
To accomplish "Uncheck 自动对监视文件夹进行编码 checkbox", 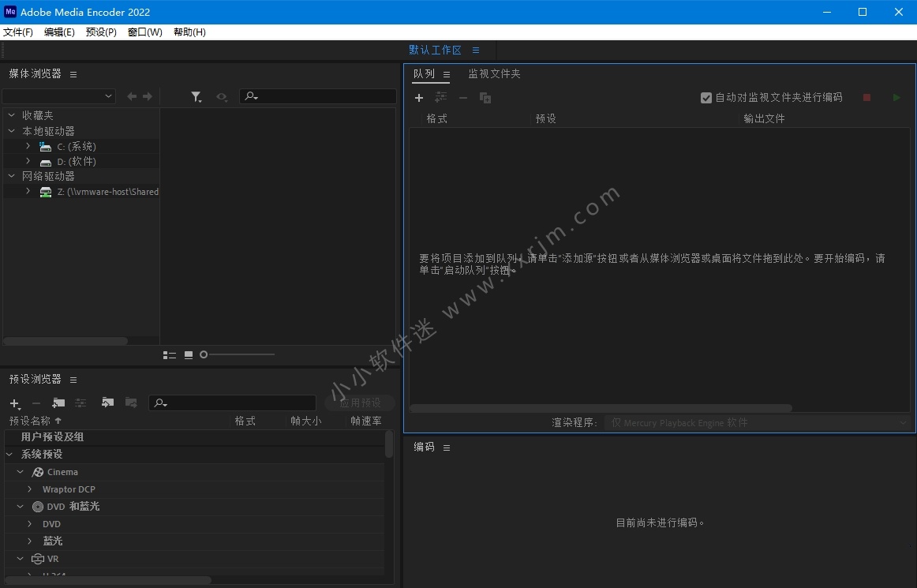I will pyautogui.click(x=706, y=98).
